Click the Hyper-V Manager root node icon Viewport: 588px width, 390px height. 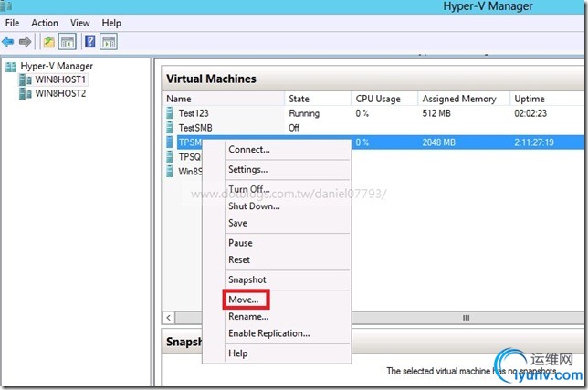[11, 67]
